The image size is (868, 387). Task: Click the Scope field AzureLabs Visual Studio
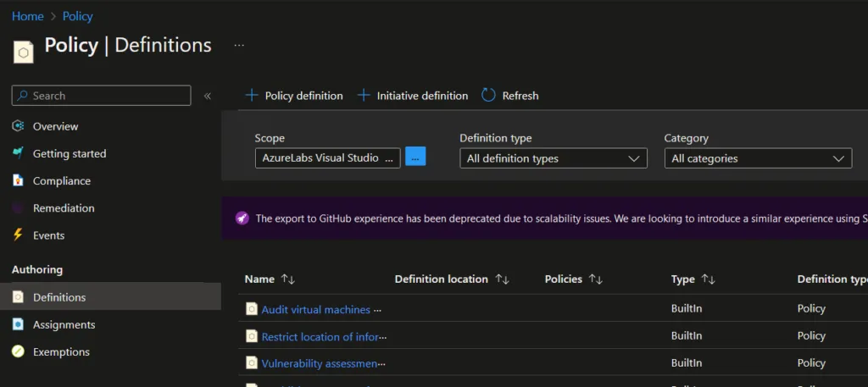coord(328,158)
